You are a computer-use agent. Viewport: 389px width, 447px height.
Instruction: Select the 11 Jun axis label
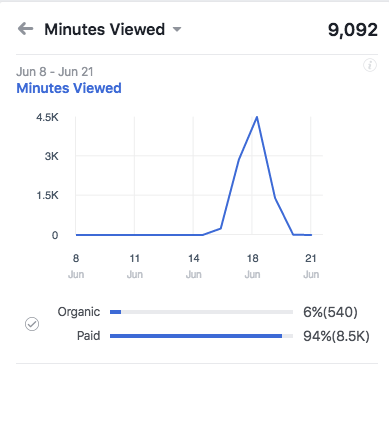pyautogui.click(x=135, y=266)
